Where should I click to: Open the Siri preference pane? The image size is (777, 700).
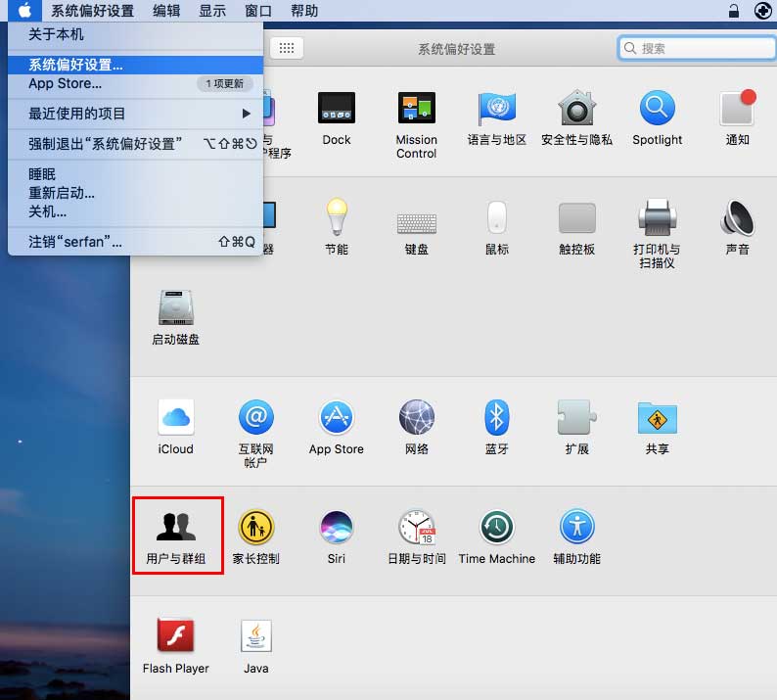[x=337, y=527]
